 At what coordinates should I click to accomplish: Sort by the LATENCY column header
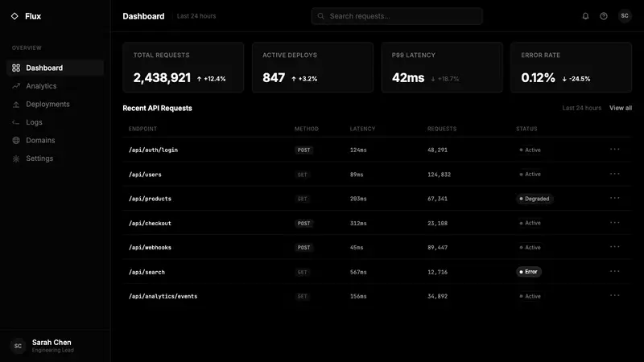click(363, 129)
